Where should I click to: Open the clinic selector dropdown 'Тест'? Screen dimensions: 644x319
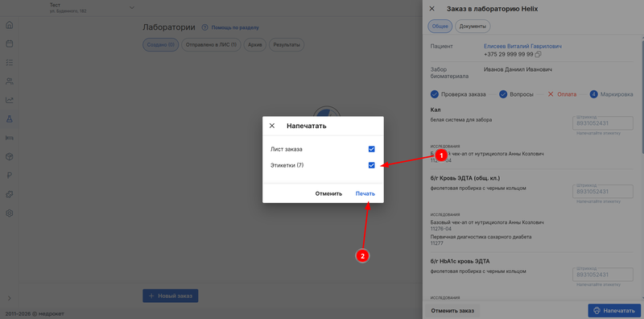point(92,7)
